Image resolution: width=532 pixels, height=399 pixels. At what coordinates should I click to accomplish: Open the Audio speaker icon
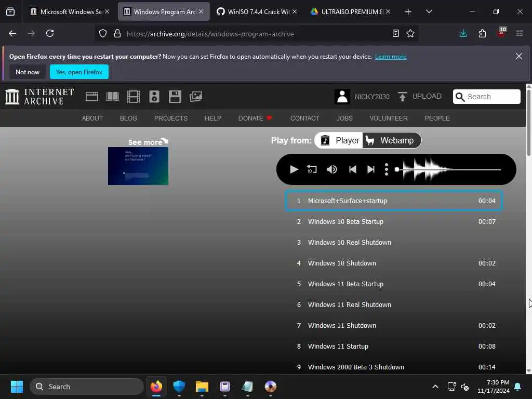pyautogui.click(x=154, y=97)
